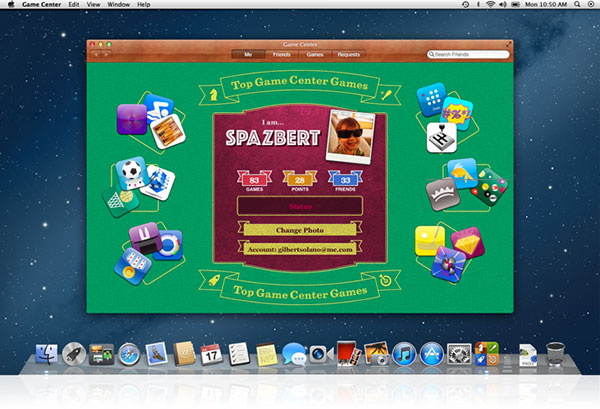Open the yellow square game icon
The height and width of the screenshot is (409, 600).
[x=430, y=241]
